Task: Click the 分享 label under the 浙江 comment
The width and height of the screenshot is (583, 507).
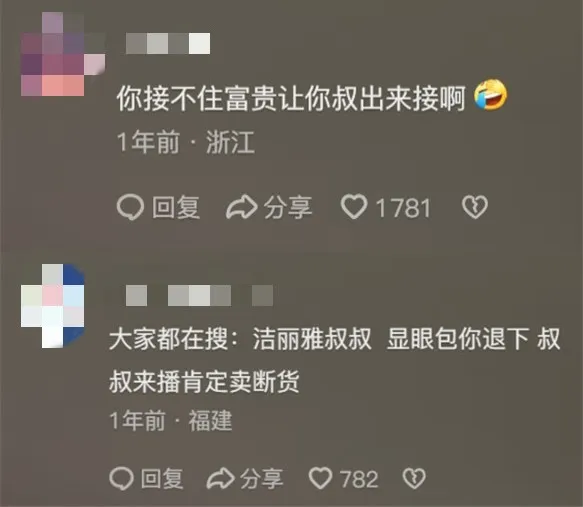Action: coord(288,207)
